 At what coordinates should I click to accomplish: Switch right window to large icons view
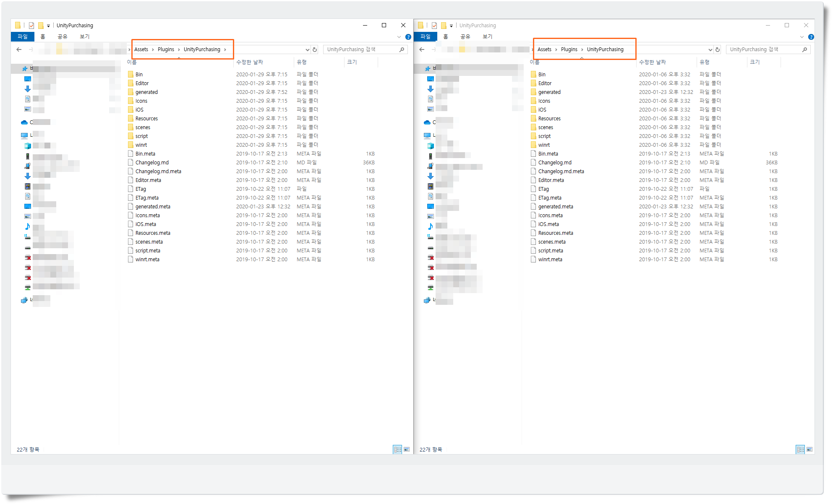(x=809, y=449)
